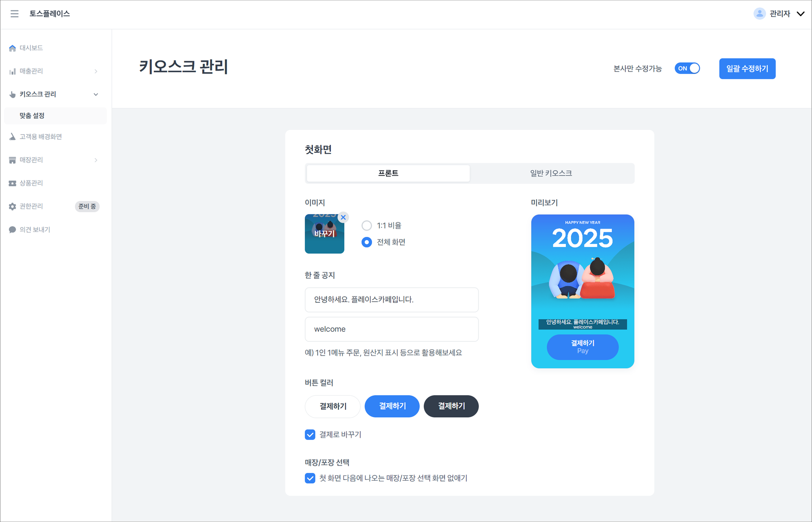812x522 pixels.
Task: Select the 1:1 비율 radio option
Action: pos(367,226)
